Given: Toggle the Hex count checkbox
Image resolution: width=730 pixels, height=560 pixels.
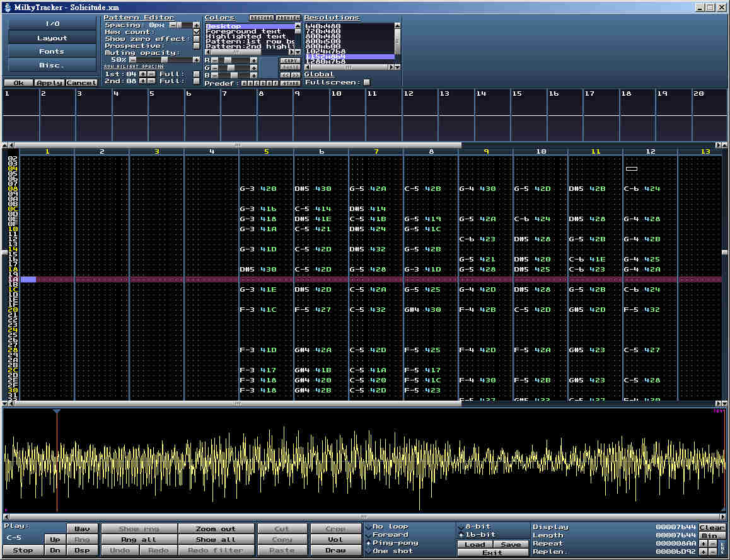Looking at the screenshot, I should (197, 32).
